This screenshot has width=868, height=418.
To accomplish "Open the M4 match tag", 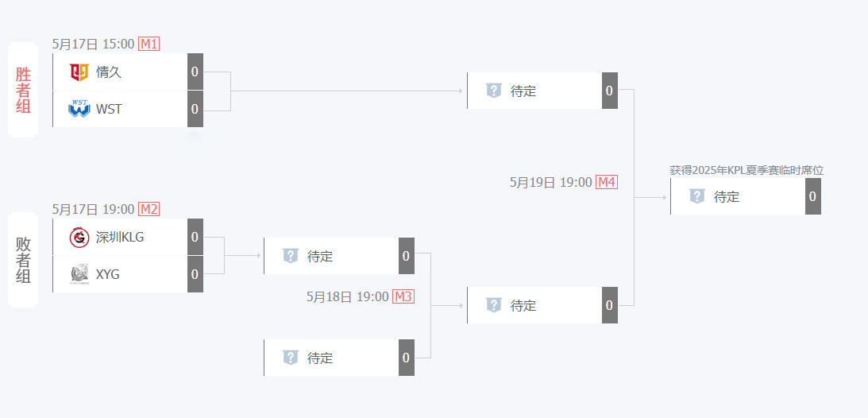I will [606, 182].
